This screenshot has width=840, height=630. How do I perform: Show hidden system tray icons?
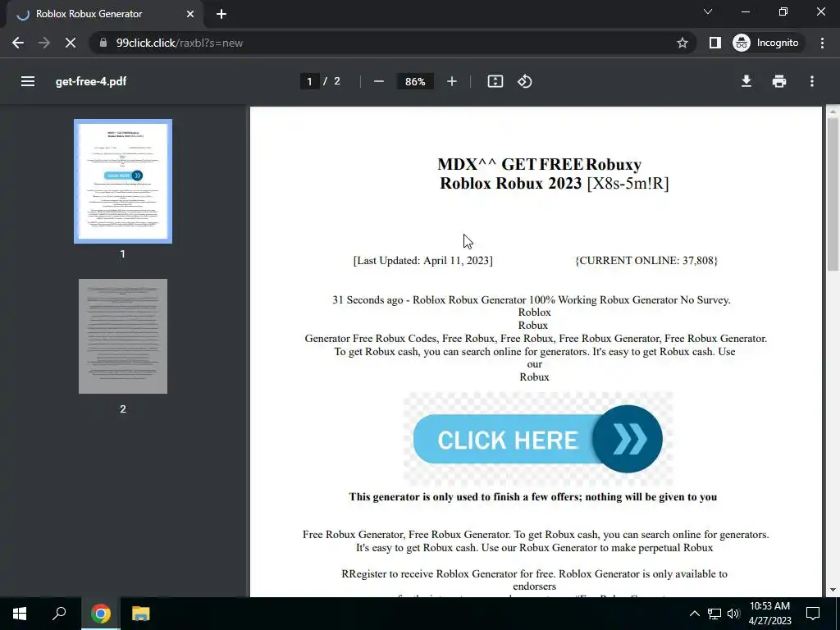(694, 614)
